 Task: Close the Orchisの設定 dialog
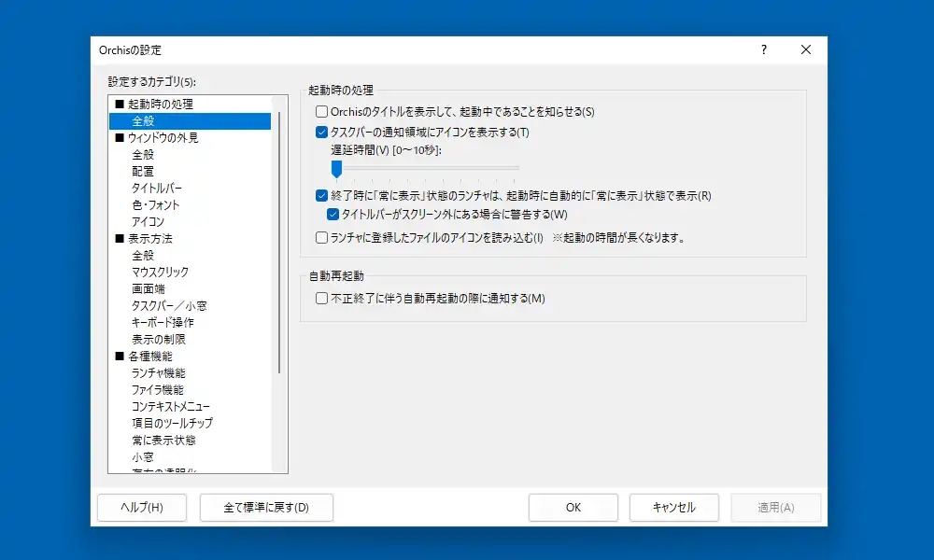806,50
